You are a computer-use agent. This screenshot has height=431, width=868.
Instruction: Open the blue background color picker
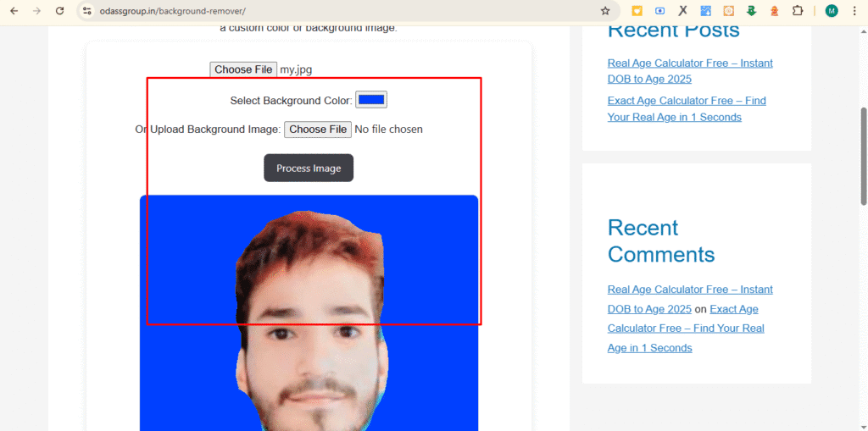(x=371, y=100)
